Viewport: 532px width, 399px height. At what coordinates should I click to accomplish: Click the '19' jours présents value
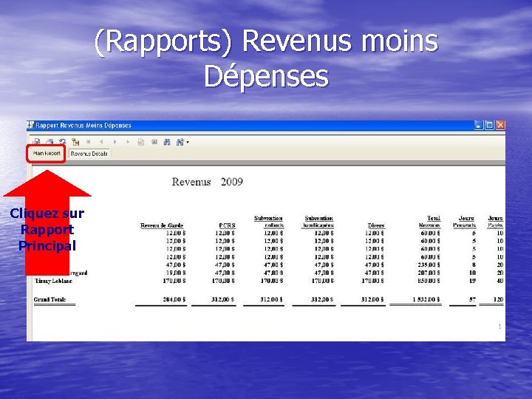point(472,281)
